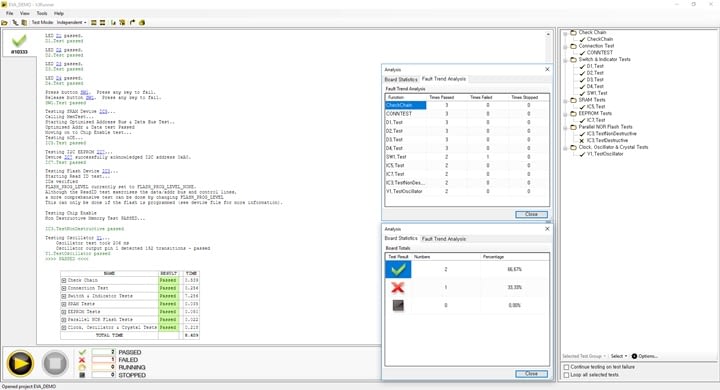Screen dimensions: 720x390
Task: Toggle the CheckChain test checkmark in tree
Action: pyautogui.click(x=582, y=40)
